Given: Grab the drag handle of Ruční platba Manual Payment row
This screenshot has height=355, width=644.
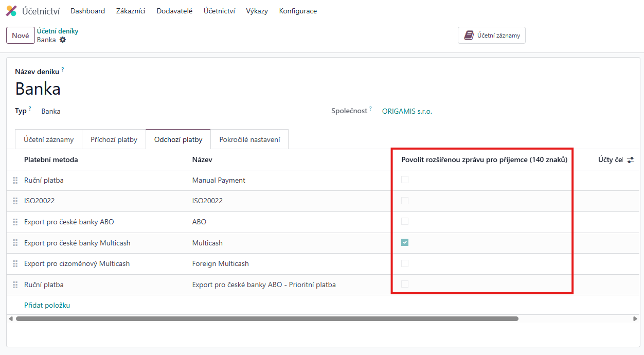Looking at the screenshot, I should pos(15,181).
